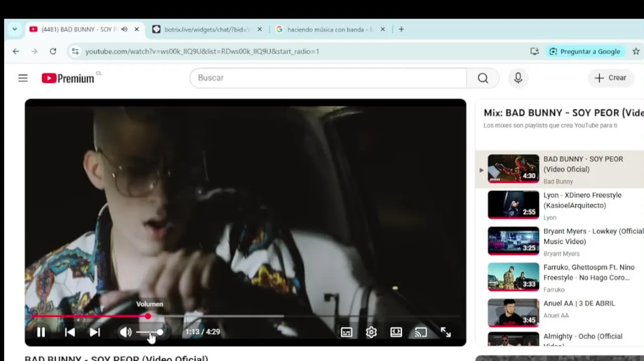Seek on the video progress bar
Viewport: 644px width, 361px height.
click(x=245, y=316)
